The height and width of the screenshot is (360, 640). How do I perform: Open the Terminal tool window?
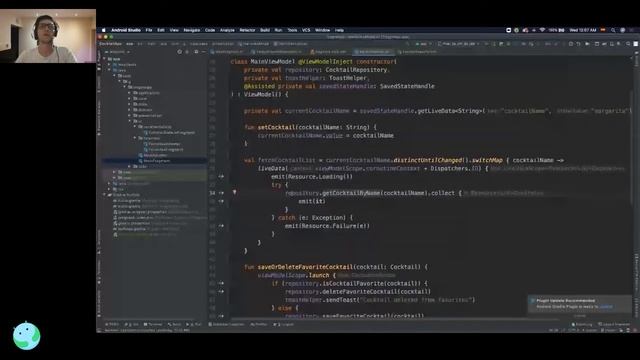point(153,324)
